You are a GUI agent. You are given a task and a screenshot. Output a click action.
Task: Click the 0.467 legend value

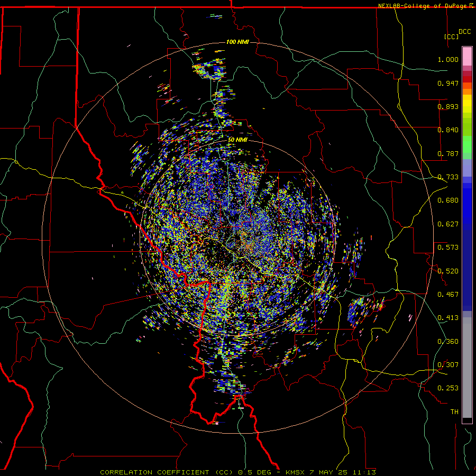[x=448, y=295]
